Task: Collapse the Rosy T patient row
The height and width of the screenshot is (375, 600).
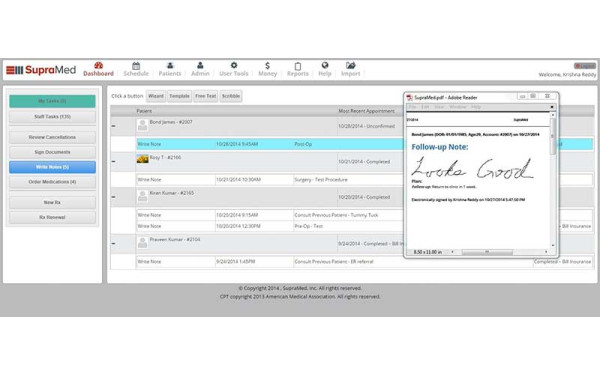Action: [x=114, y=161]
